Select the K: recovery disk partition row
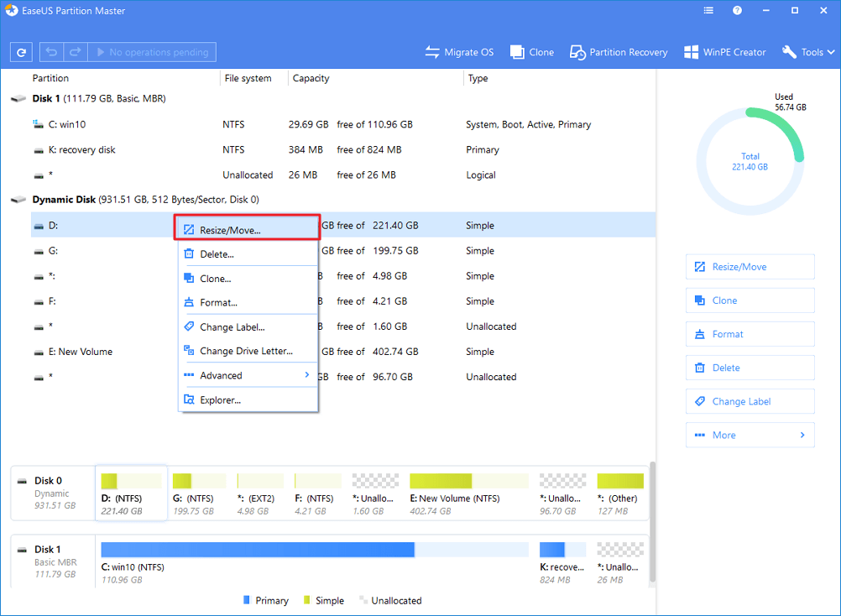Viewport: 841px width, 616px height. tap(343, 149)
